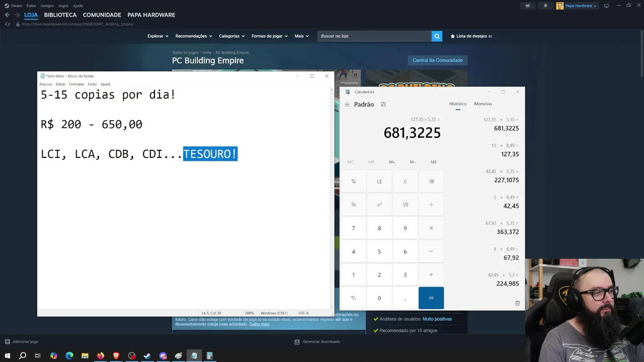Screen dimensions: 644x362
Task: Open Brave browser from the taskbar
Action: click(116, 356)
